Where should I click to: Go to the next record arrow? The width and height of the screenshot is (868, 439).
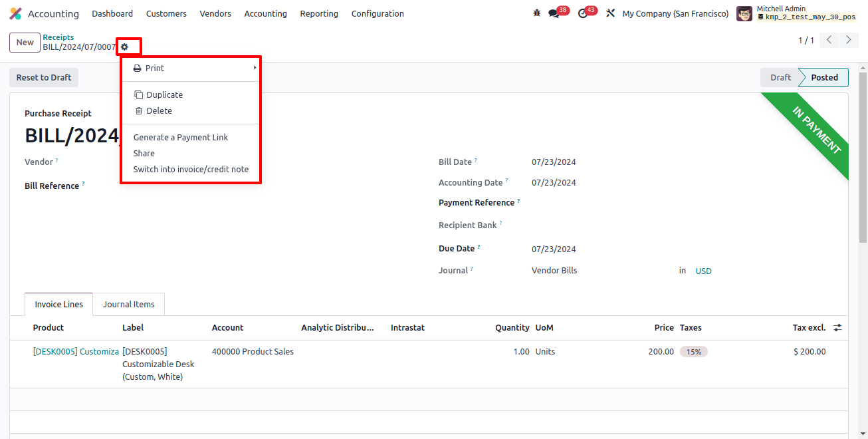[848, 40]
